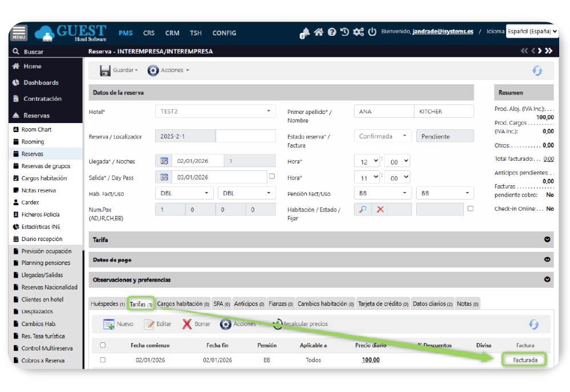This screenshot has height=392, width=570.
Task: Expand the Tarifa section
Action: (547, 239)
